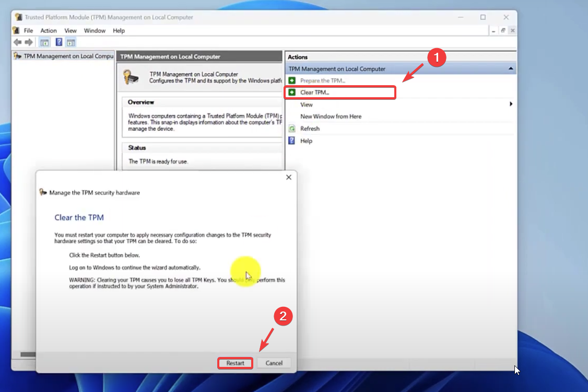Screen dimensions: 588x392
Task: Click Refresh in Actions pane
Action: (x=310, y=129)
